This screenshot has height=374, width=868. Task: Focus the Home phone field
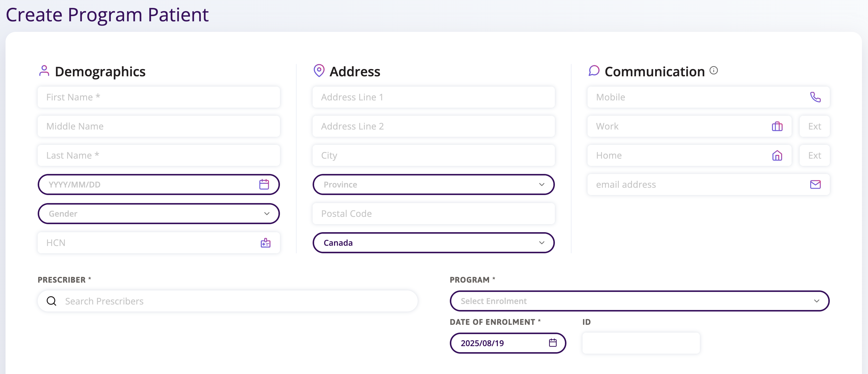coord(689,155)
